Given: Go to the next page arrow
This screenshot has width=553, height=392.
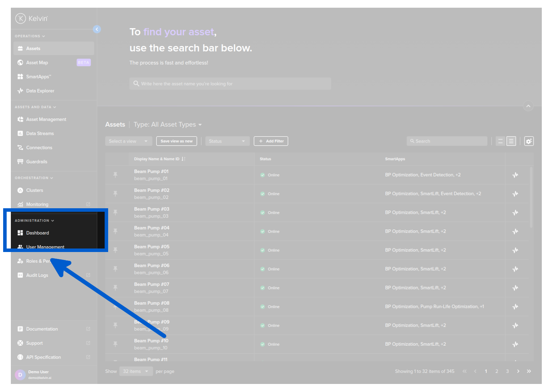Looking at the screenshot, I should (x=518, y=371).
